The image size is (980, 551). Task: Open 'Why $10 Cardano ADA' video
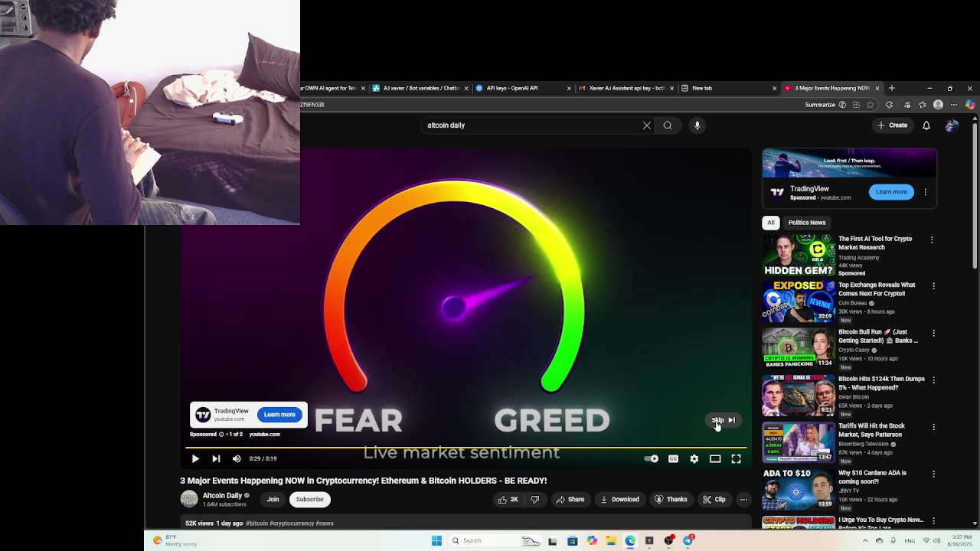coord(872,478)
